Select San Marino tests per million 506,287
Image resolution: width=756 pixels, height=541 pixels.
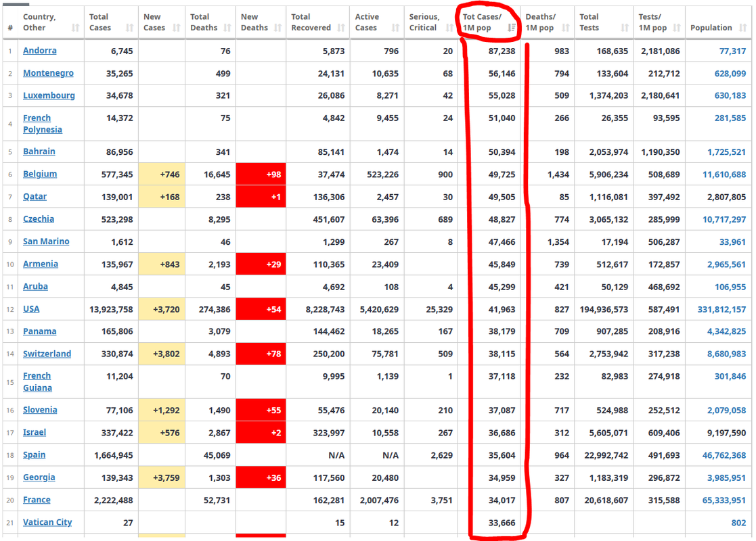[x=664, y=242]
